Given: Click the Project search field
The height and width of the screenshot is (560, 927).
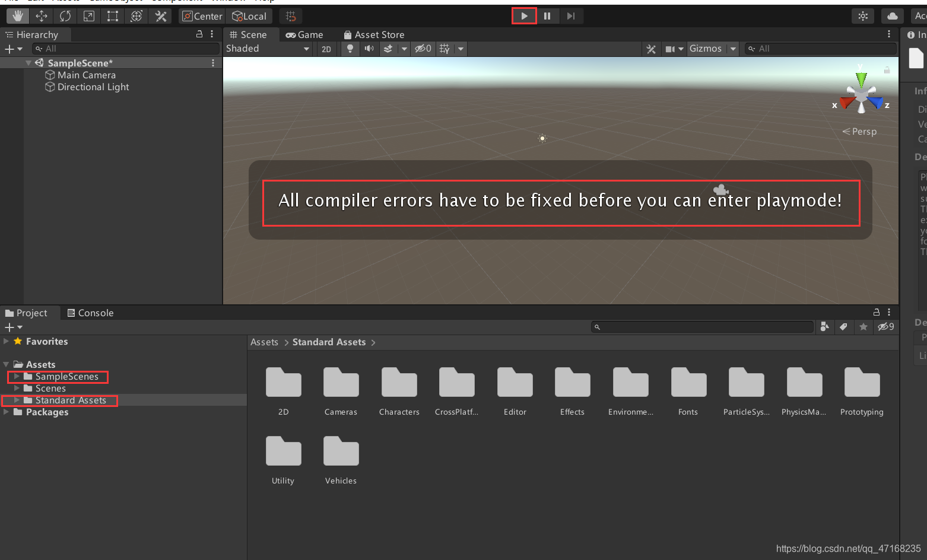Looking at the screenshot, I should pos(702,327).
